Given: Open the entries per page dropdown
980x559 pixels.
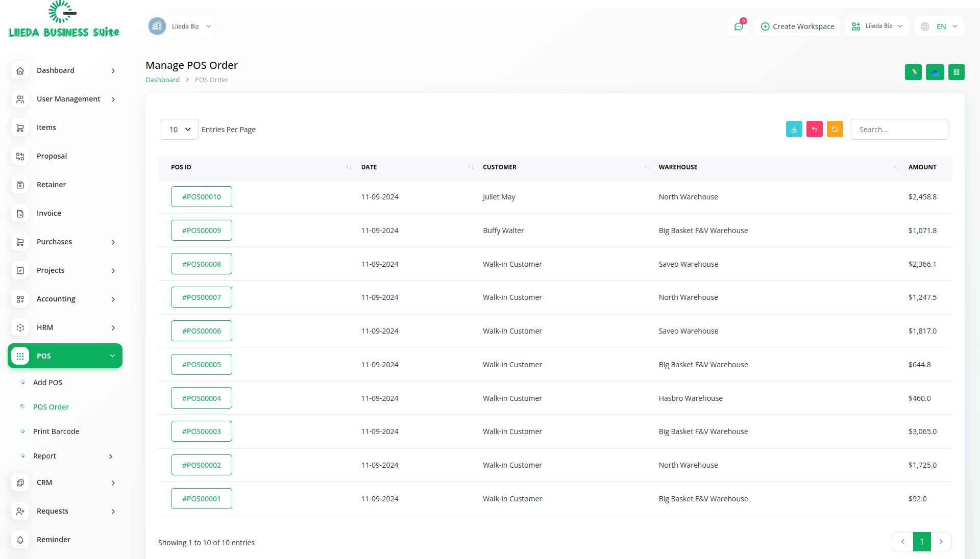Looking at the screenshot, I should (180, 130).
